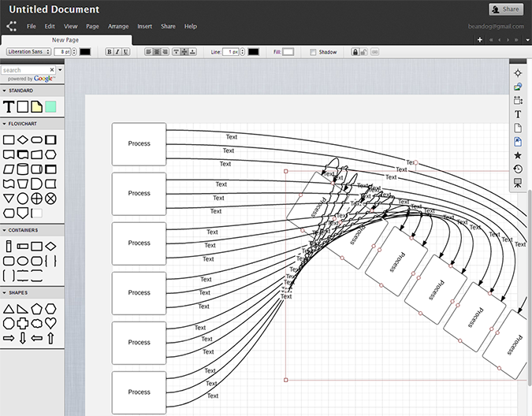Open the Fill color swatch
This screenshot has height=416, width=532.
[288, 52]
